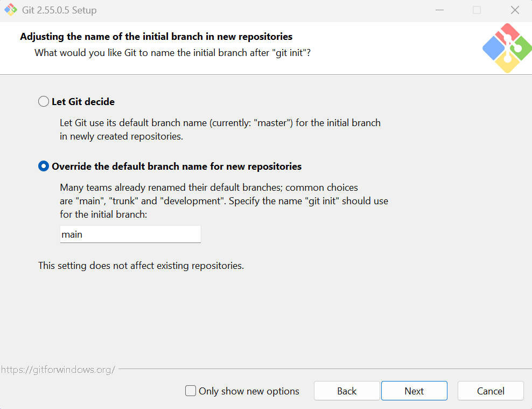
Task: Click the note "This setting does not affect existing repositories."
Action: [x=141, y=266]
